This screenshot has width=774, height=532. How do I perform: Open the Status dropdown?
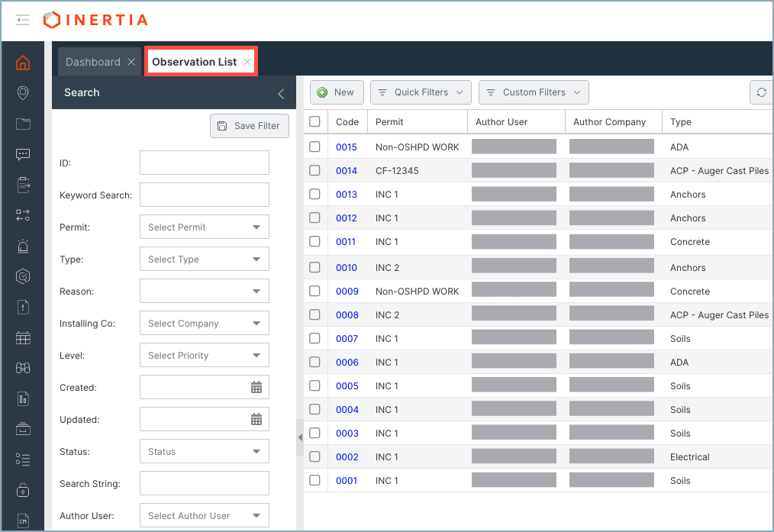click(205, 452)
